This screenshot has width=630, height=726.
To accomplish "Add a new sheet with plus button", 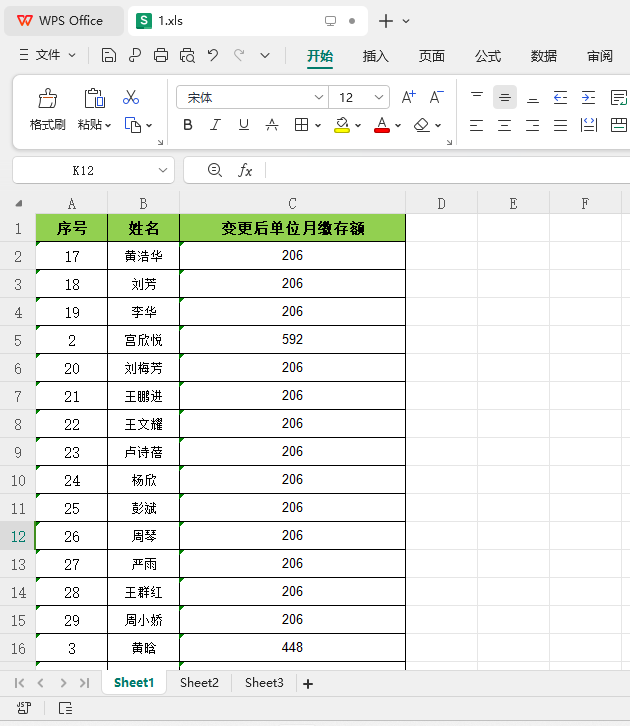I will click(308, 683).
